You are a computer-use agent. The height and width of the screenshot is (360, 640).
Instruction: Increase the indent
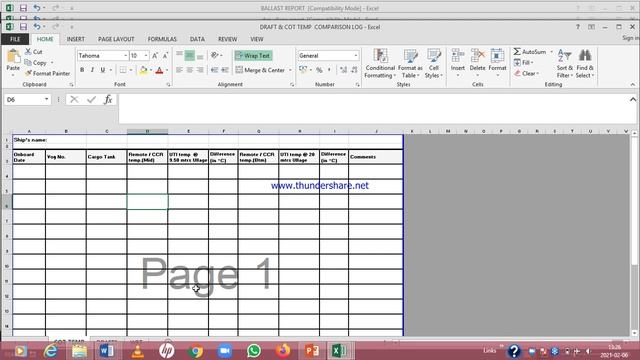[x=225, y=70]
